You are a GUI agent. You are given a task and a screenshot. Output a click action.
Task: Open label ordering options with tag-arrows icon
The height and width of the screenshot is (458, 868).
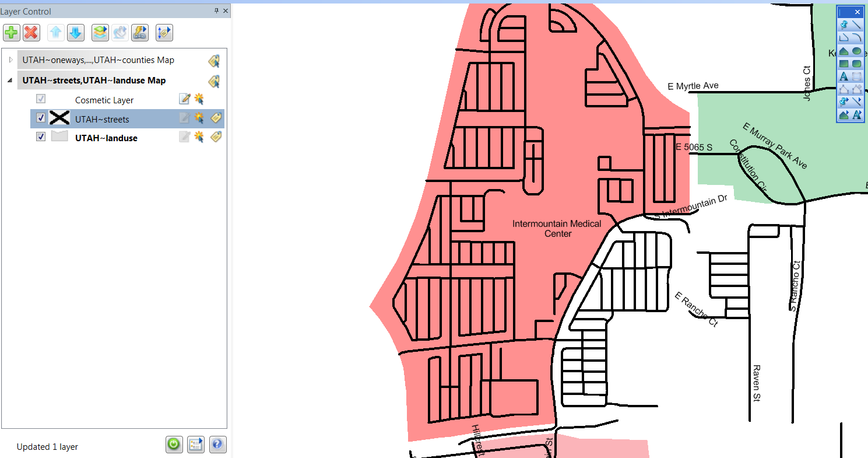[164, 33]
